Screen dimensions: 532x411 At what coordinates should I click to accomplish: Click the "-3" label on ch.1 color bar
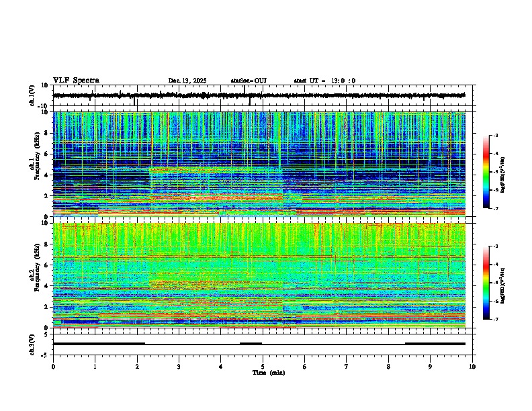pos(496,135)
